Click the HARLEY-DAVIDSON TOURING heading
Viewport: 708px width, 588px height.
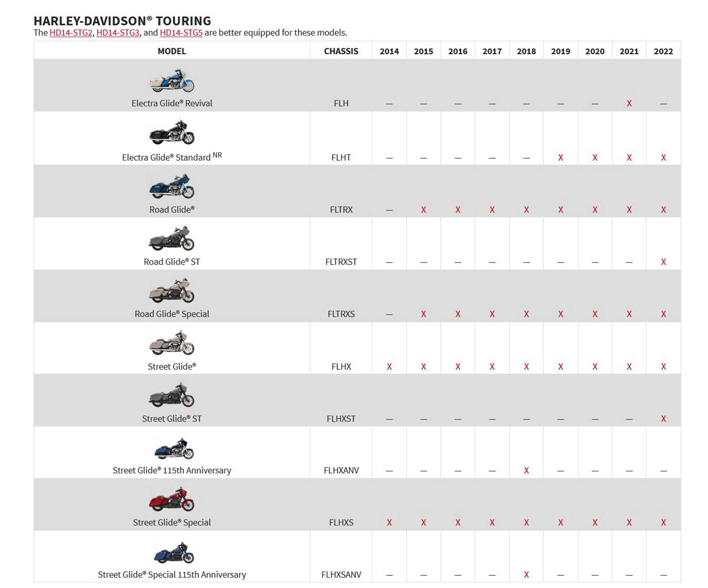point(122,21)
